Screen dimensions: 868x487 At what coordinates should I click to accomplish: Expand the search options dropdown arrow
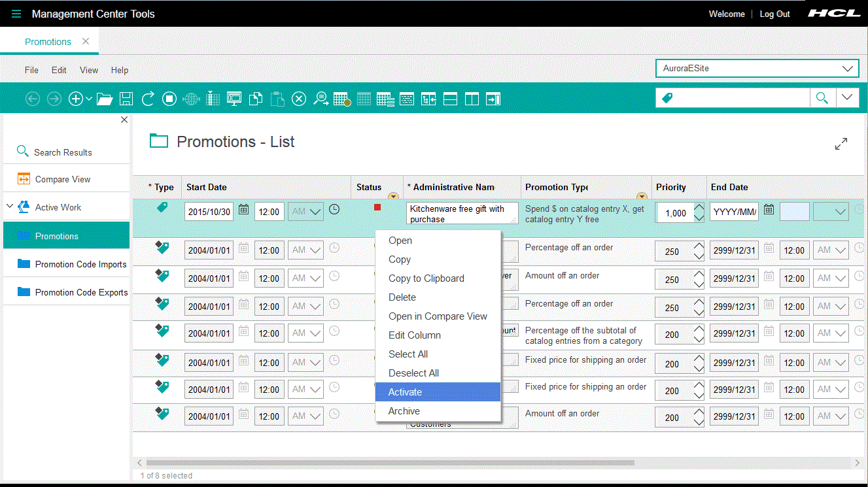coord(847,98)
